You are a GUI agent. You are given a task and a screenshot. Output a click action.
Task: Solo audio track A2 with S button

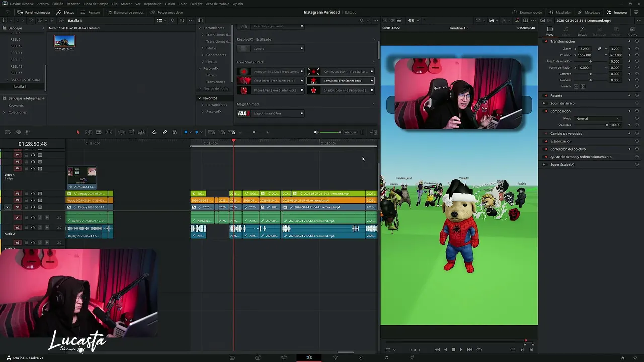[x=40, y=227]
